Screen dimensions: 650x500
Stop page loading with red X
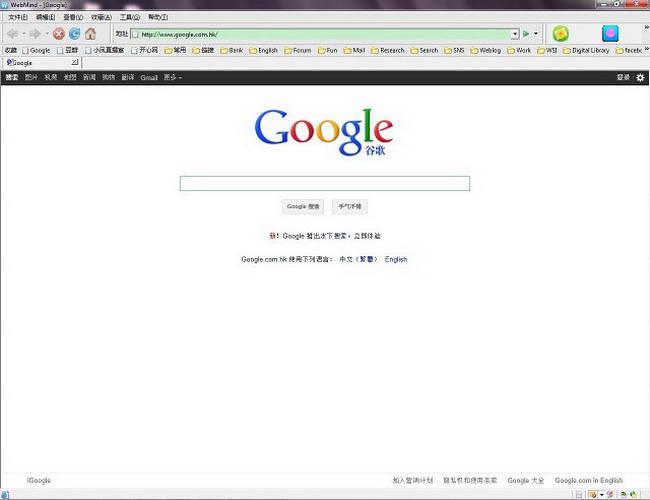pyautogui.click(x=59, y=34)
